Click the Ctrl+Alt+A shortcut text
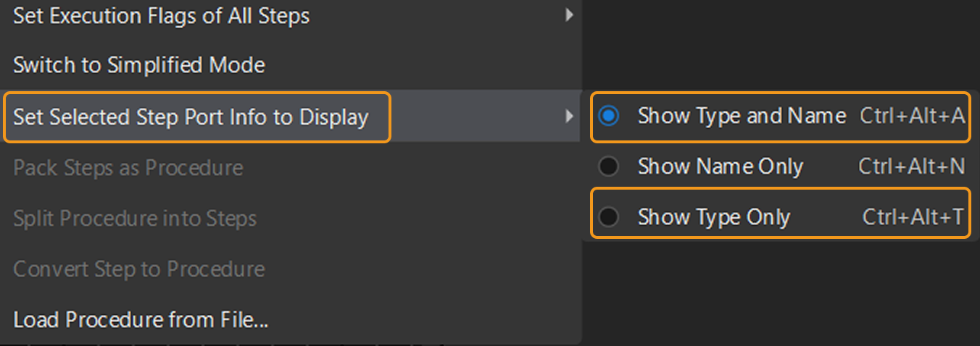This screenshot has height=346, width=980. (913, 116)
